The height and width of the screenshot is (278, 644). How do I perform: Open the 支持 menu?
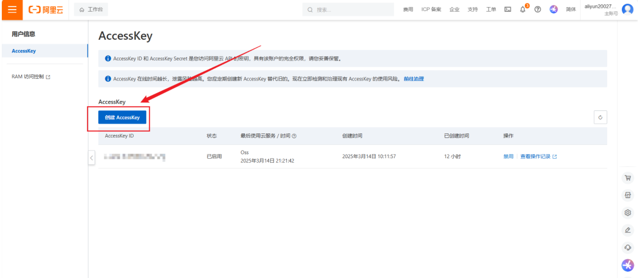coord(473,9)
